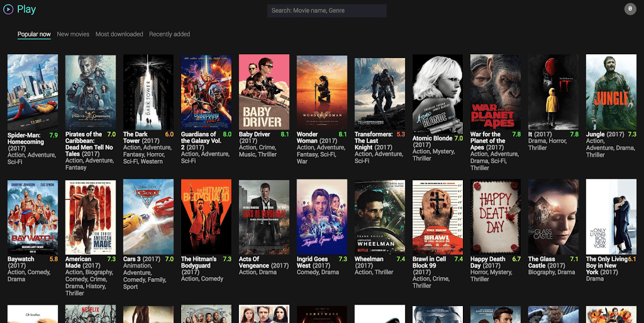
Task: Open the round counter icon at top right
Action: pyautogui.click(x=630, y=9)
